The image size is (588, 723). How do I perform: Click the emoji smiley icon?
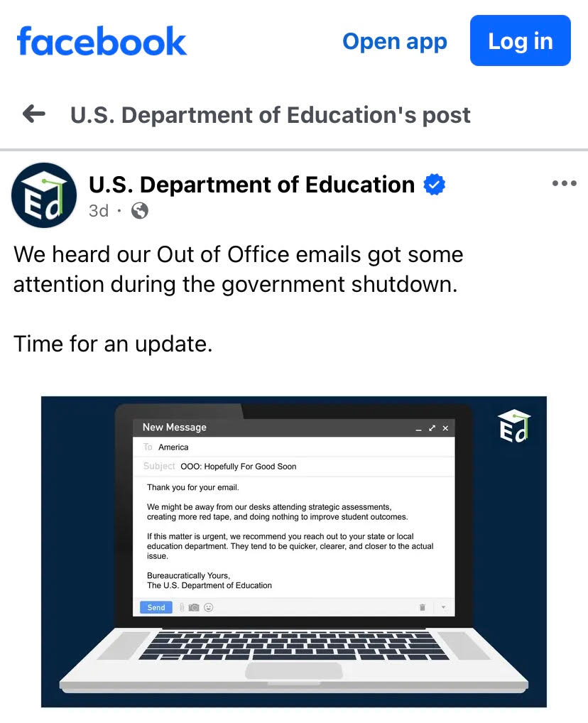[x=208, y=607]
